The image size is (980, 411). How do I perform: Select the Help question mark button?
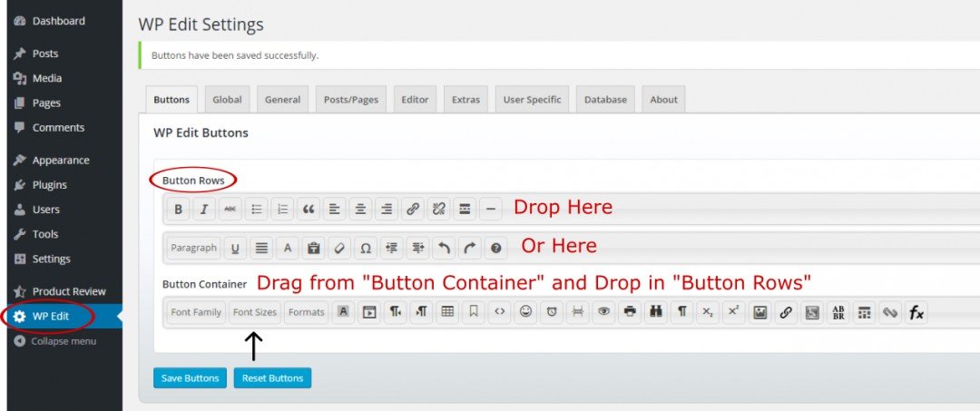495,248
